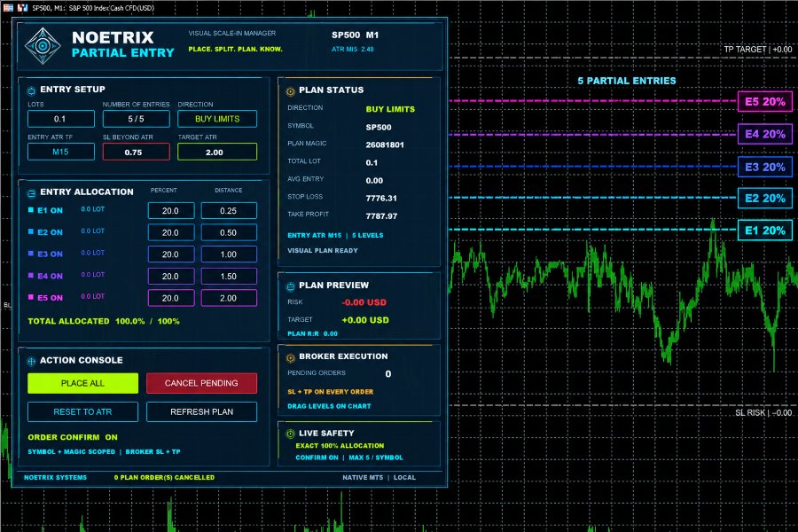Switch direction via BUY LIMITS button

[217, 119]
